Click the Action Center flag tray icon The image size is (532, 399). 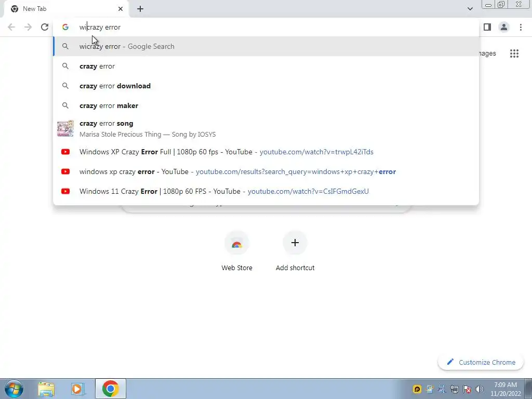click(x=467, y=389)
